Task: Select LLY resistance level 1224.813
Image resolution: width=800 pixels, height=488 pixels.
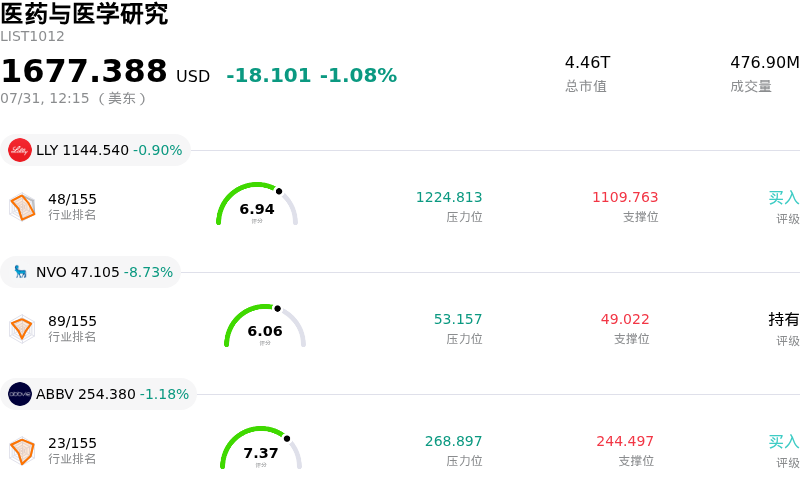Action: point(449,197)
